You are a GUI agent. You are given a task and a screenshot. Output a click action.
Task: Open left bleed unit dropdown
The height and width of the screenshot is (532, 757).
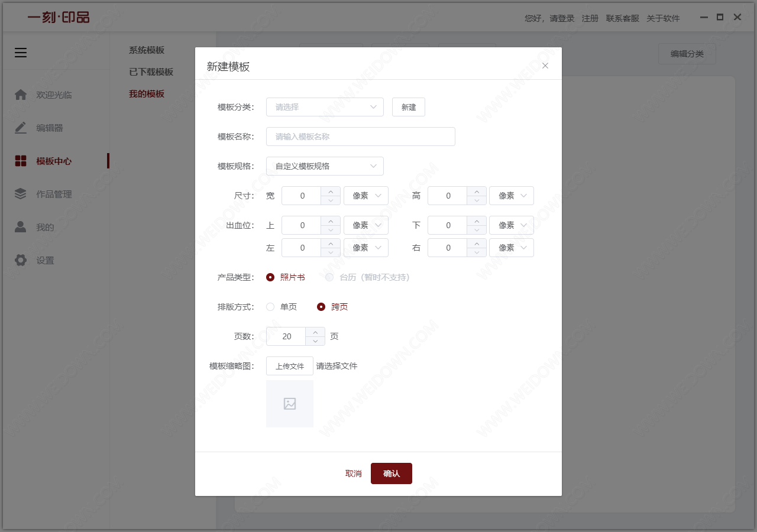(366, 248)
